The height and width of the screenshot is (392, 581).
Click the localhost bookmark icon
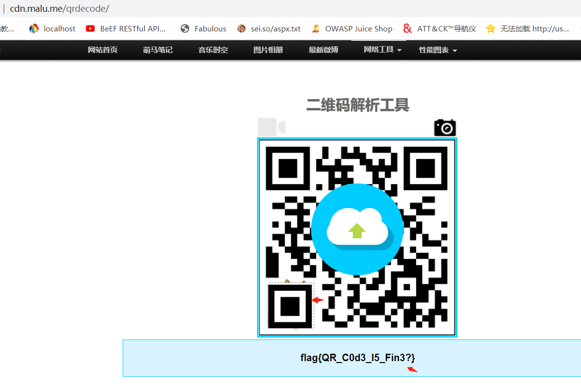pyautogui.click(x=34, y=28)
